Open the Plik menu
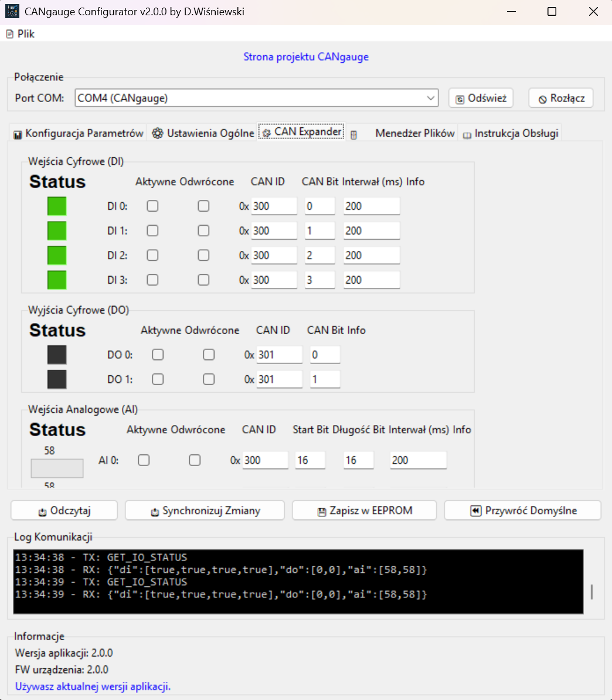This screenshot has height=700, width=612. tap(21, 34)
